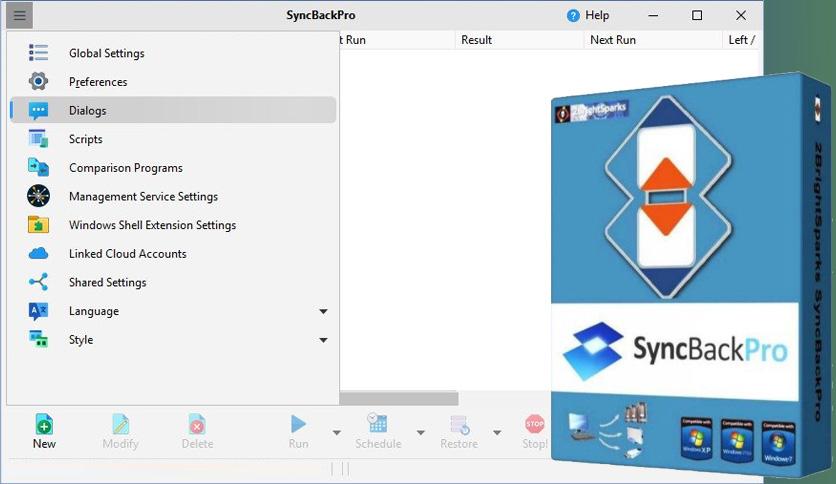The image size is (836, 484).
Task: Click the Preferences gear icon
Action: [x=38, y=82]
